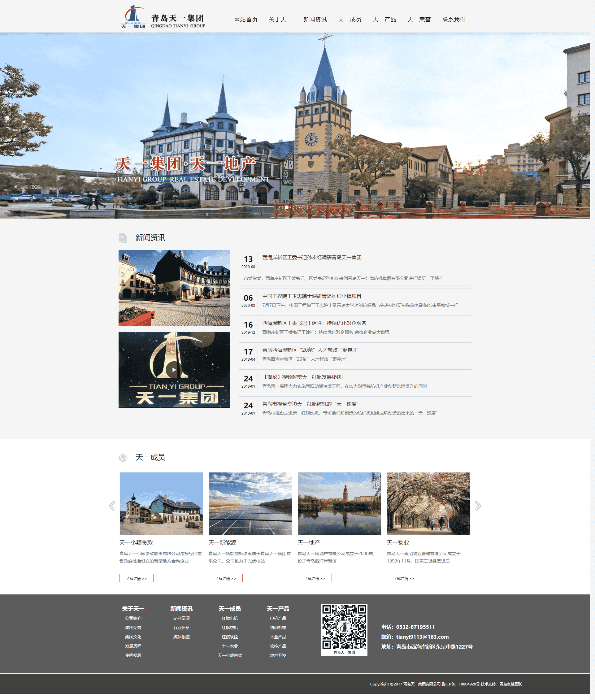Click the 天一小额贷款 card title
Image resolution: width=595 pixels, height=700 pixels.
pyautogui.click(x=136, y=543)
